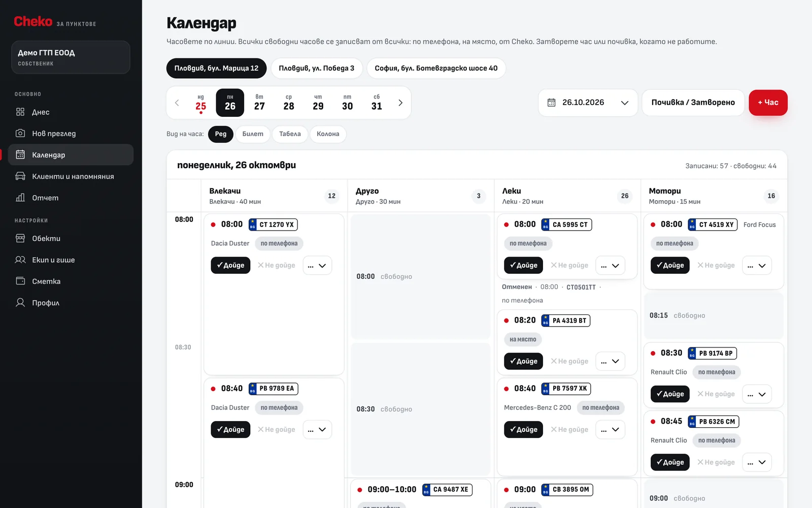Screen dimensions: 812x508
Task: Open Клиенти и напомняния menu item
Action: 71,176
